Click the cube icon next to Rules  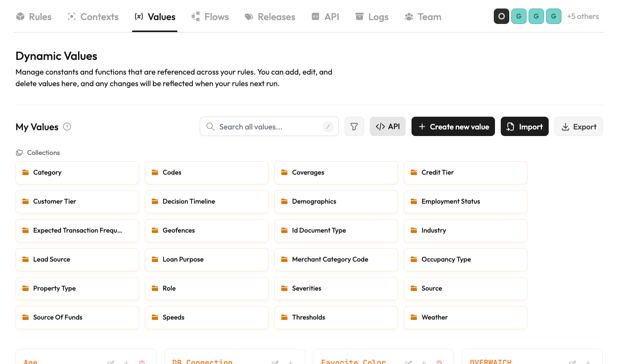point(20,17)
